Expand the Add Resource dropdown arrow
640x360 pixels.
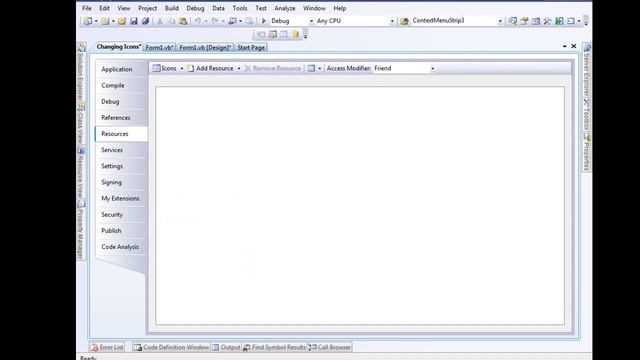point(239,69)
